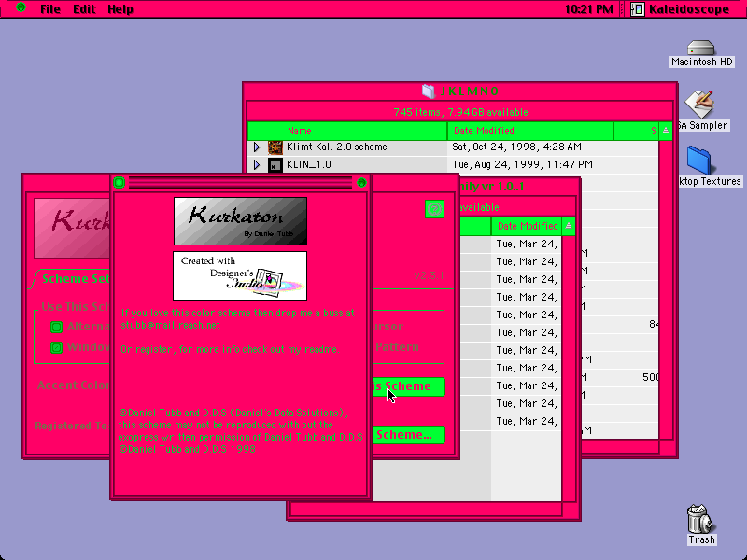Toggle the Alternate checkbox in Kaleidoscope panel
747x560 pixels.
(56, 328)
